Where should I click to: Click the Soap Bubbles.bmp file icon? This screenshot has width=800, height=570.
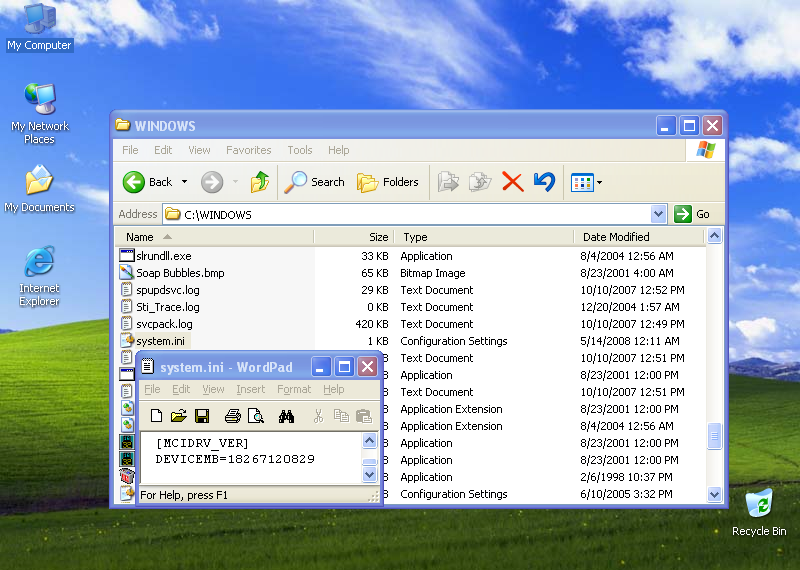(127, 272)
